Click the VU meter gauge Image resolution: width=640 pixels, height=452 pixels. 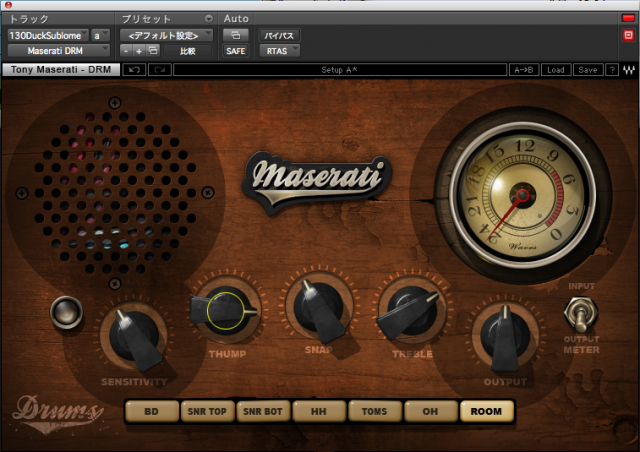point(522,195)
